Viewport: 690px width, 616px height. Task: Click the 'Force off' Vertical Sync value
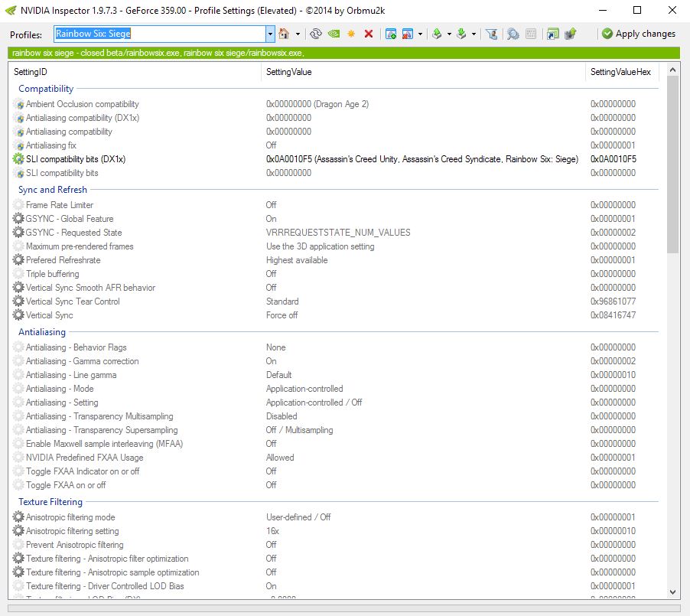pyautogui.click(x=282, y=315)
